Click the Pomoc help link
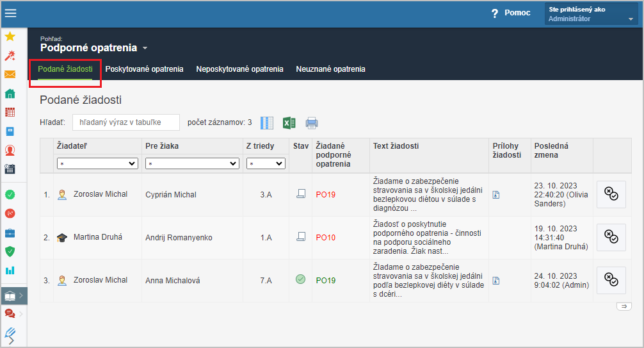This screenshot has height=348, width=644. tap(511, 13)
